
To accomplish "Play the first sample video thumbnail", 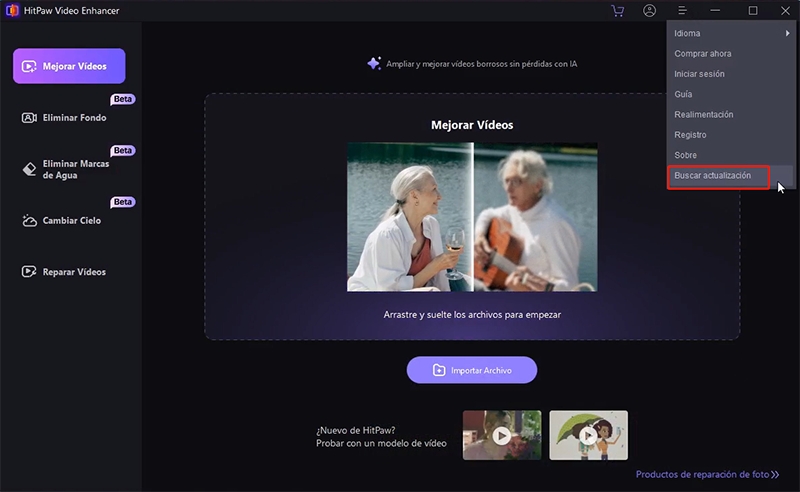I will click(x=502, y=435).
